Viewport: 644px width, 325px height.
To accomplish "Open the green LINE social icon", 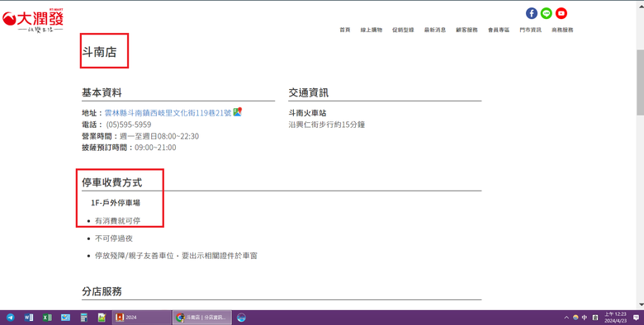I will point(547,13).
